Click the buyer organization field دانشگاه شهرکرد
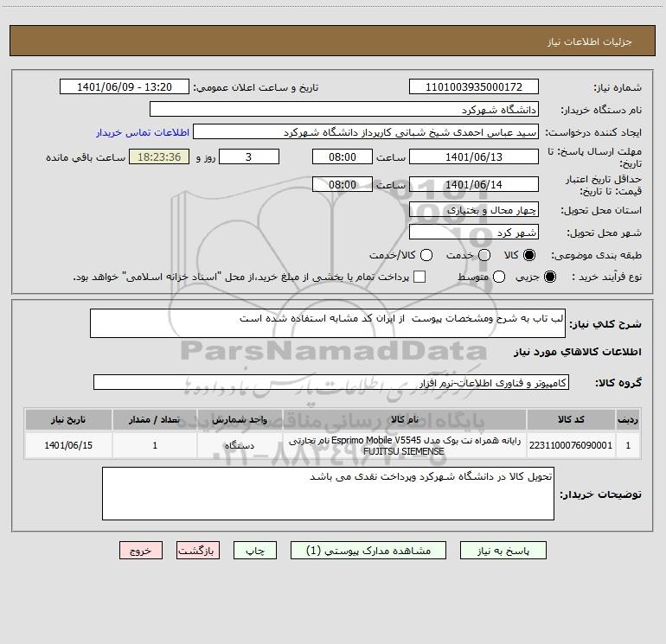 tap(344, 109)
